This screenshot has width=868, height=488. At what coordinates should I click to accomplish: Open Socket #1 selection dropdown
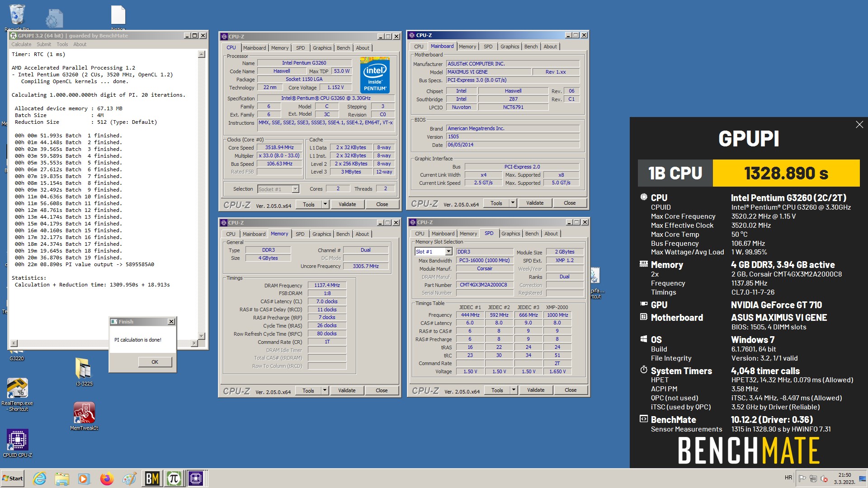(295, 189)
